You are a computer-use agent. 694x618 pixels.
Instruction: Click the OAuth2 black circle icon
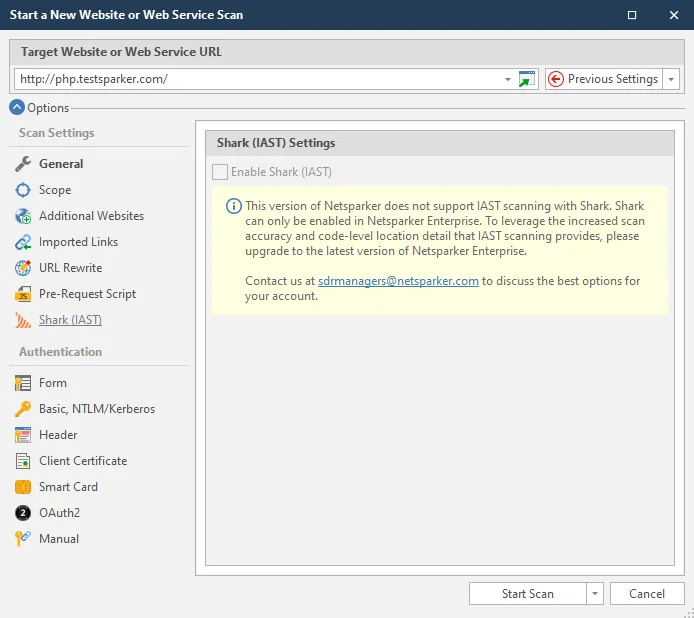tap(23, 513)
